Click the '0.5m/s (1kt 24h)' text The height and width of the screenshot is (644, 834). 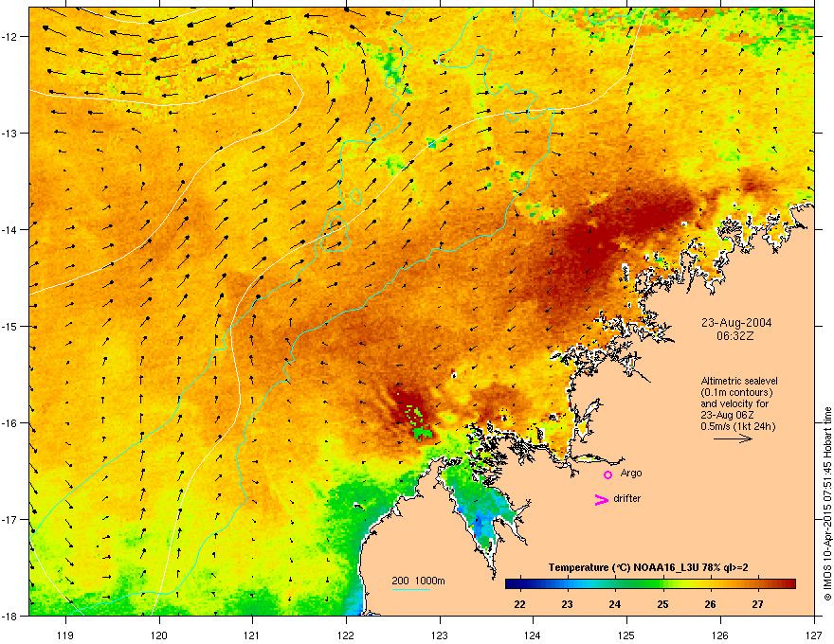pyautogui.click(x=737, y=426)
